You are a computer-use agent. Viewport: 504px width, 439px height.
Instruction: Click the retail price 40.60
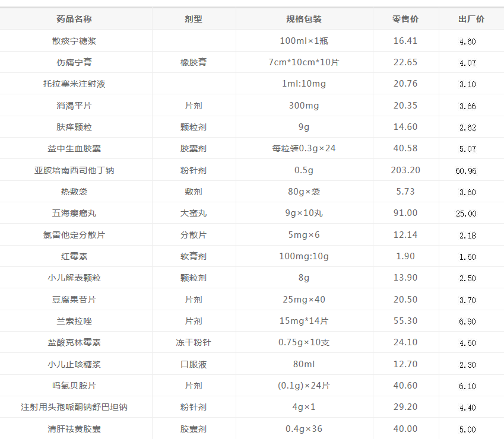[405, 386]
